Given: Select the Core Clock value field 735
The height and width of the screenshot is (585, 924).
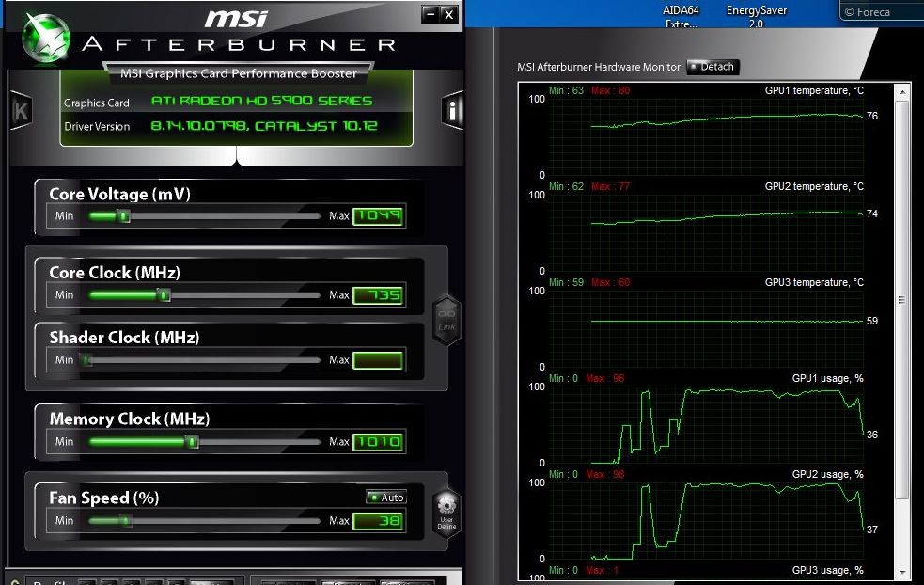Looking at the screenshot, I should (x=378, y=295).
